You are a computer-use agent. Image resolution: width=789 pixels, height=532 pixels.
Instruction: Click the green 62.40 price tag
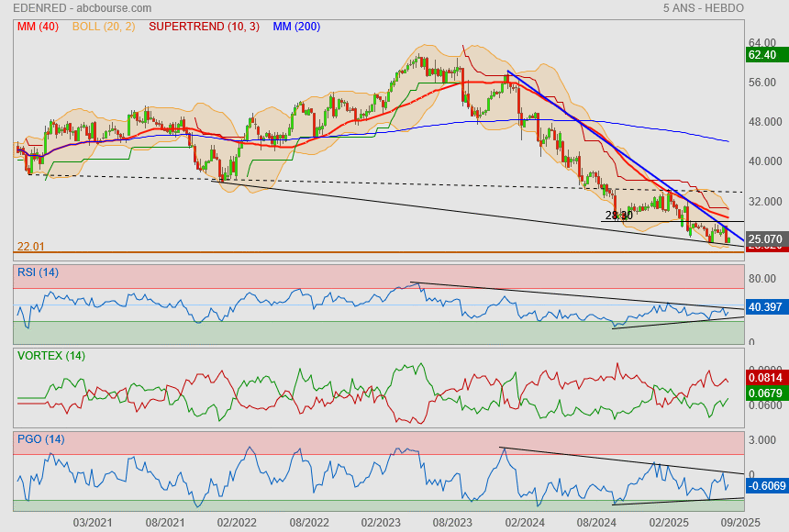(763, 55)
